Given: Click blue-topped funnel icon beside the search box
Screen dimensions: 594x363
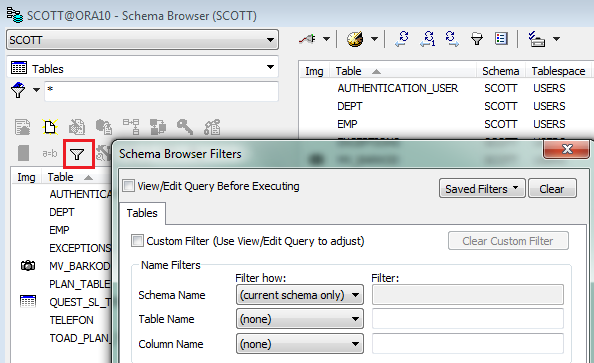Looking at the screenshot, I should (x=18, y=90).
